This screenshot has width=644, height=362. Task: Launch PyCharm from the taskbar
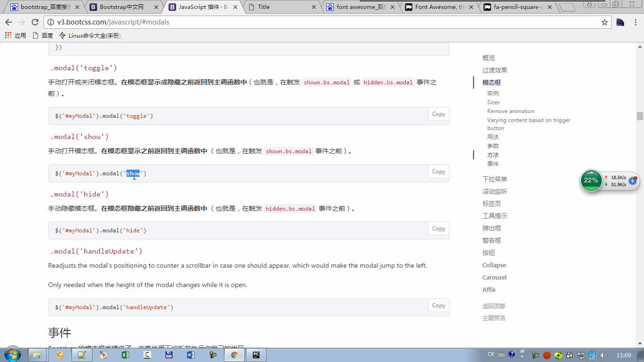click(x=256, y=355)
